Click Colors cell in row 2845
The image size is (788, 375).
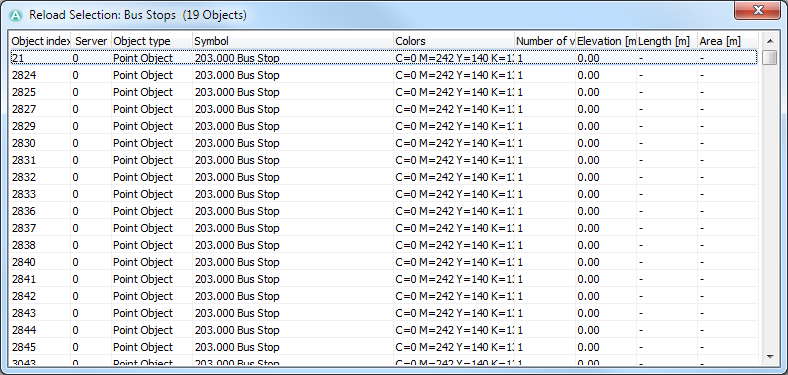pyautogui.click(x=454, y=347)
